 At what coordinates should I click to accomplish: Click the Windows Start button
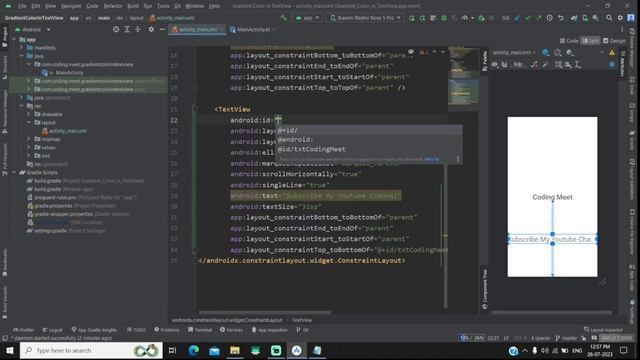(9, 350)
